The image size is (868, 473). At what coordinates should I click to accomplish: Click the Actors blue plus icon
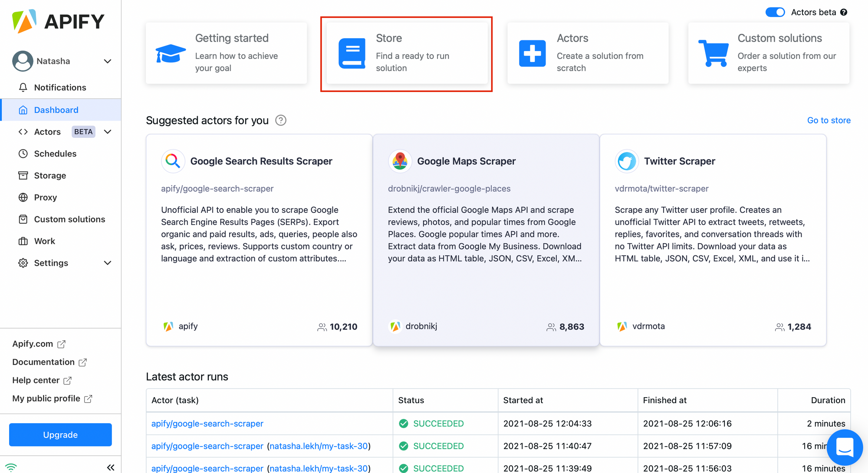532,53
